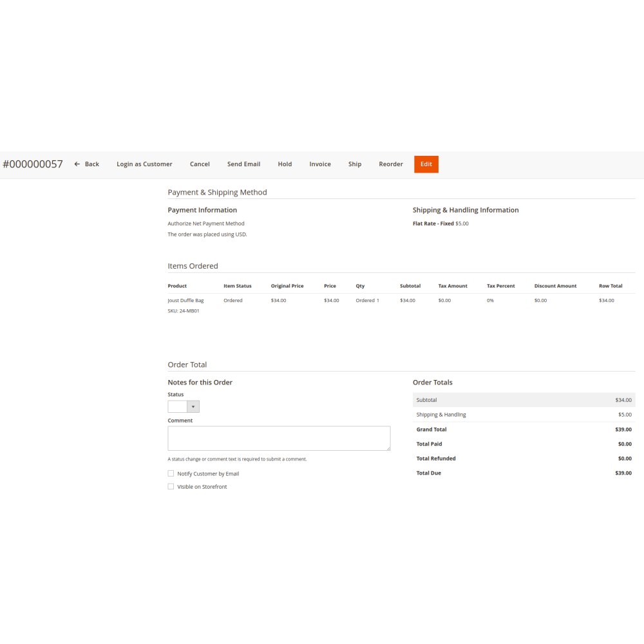Click the Total Due $39.00 value
644x644 pixels.
(623, 473)
